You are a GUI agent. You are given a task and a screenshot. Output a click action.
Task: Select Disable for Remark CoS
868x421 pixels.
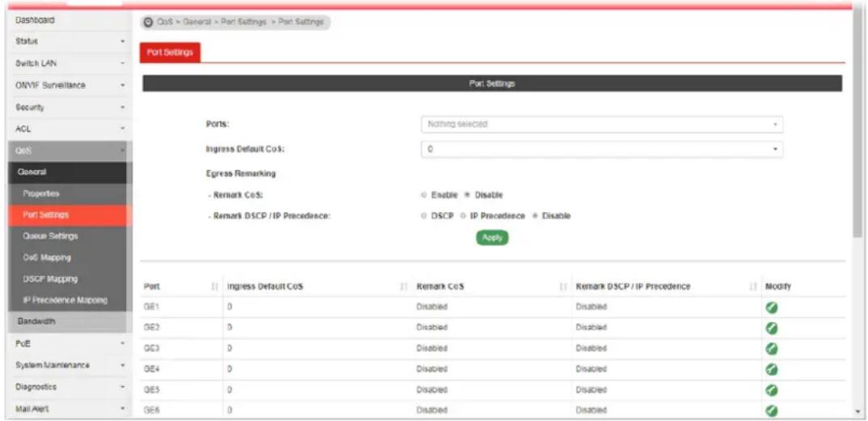tap(468, 195)
